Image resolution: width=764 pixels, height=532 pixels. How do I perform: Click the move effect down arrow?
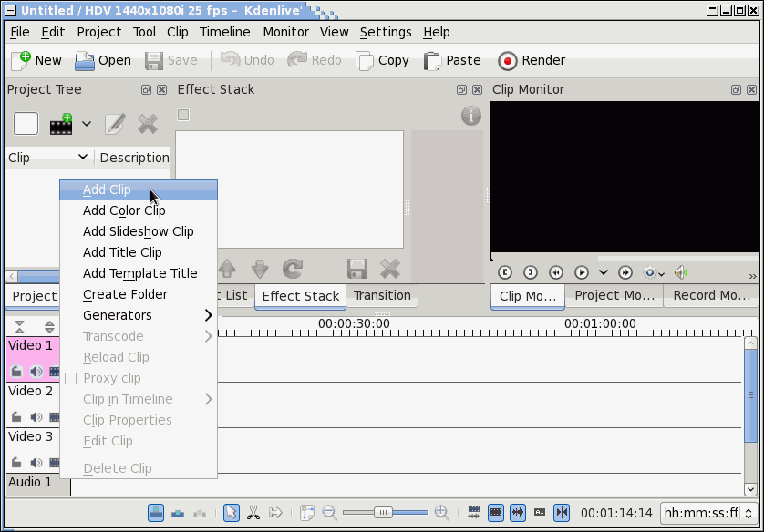260,269
